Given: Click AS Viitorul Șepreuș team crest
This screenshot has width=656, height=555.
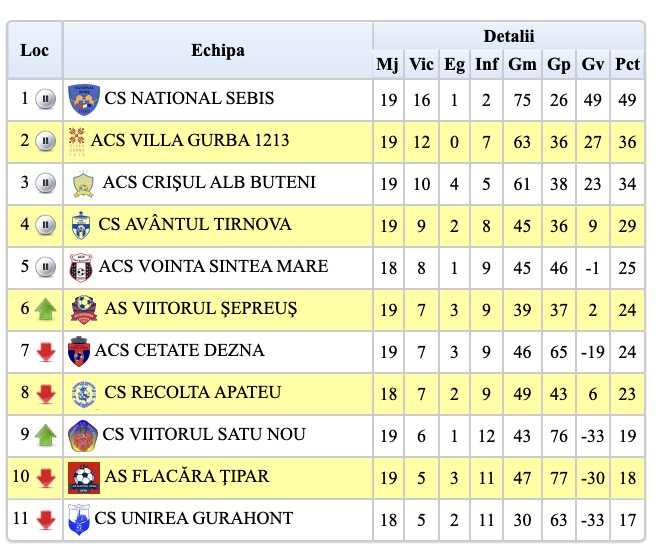Looking at the screenshot, I should tap(83, 309).
